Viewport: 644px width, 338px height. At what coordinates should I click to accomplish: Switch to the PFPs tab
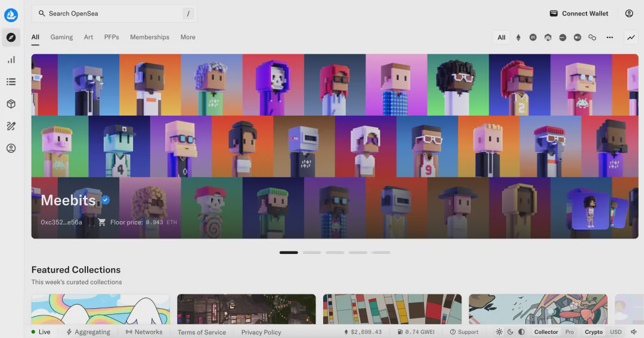coord(112,37)
